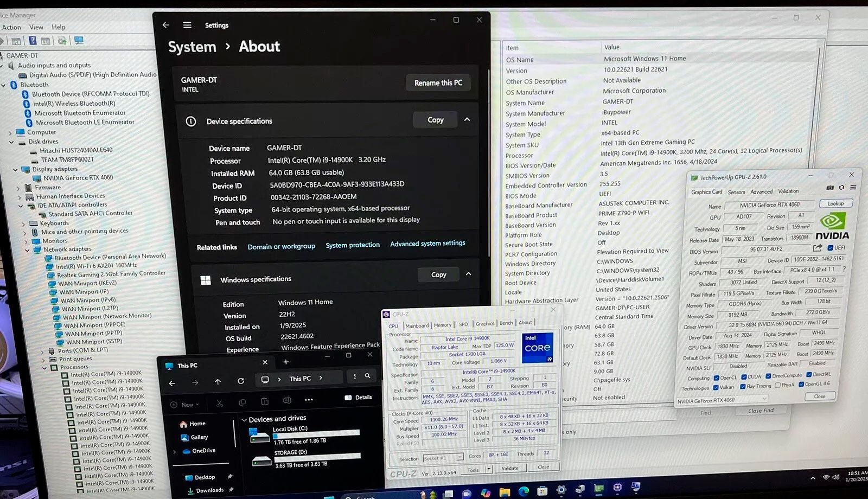Copy the Device specifications
The width and height of the screenshot is (868, 499).
[435, 120]
